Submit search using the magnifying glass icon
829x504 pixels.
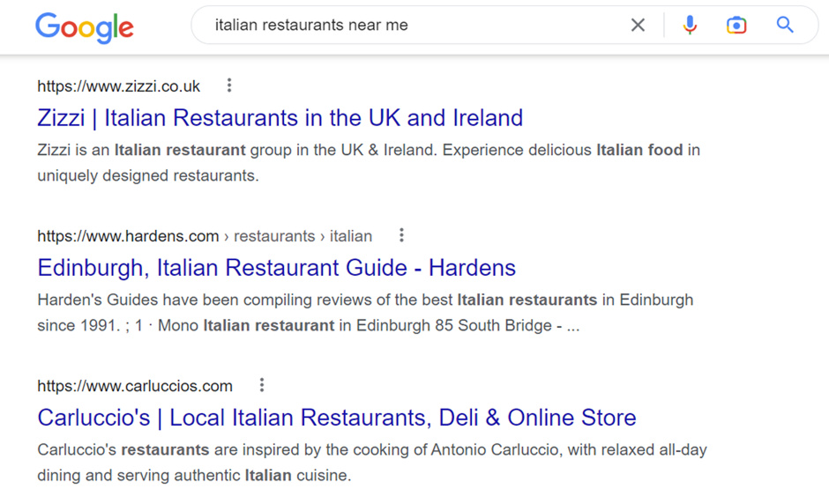click(785, 25)
